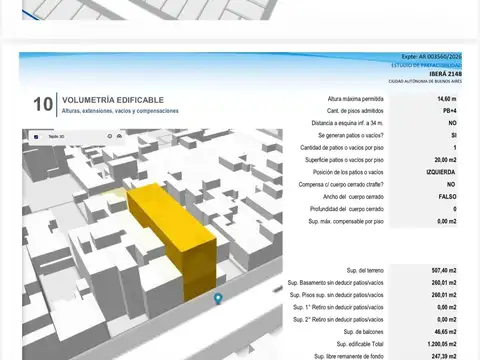Click the cloud upload icon in map toolbar

tap(119, 136)
